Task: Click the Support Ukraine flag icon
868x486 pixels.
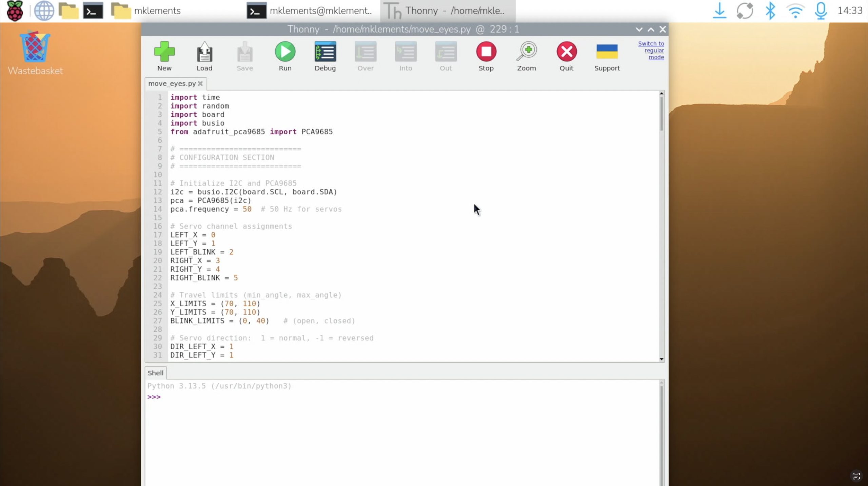Action: (607, 52)
